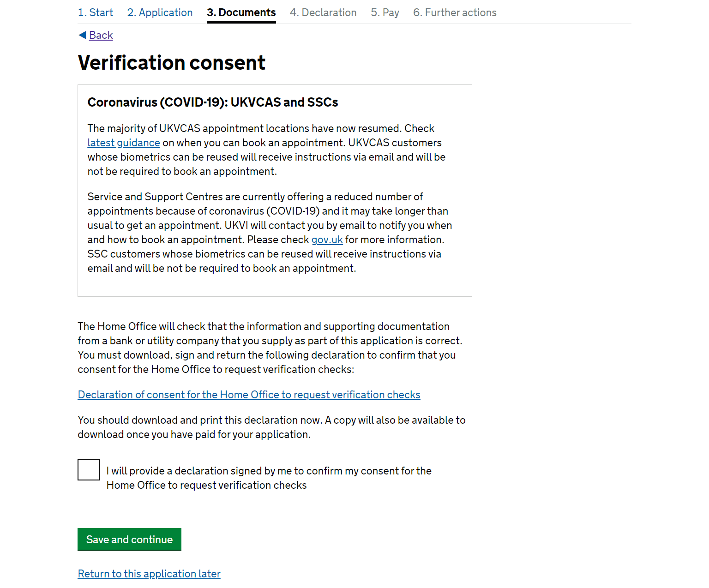
Task: Switch to the 1. Start step
Action: click(x=95, y=12)
